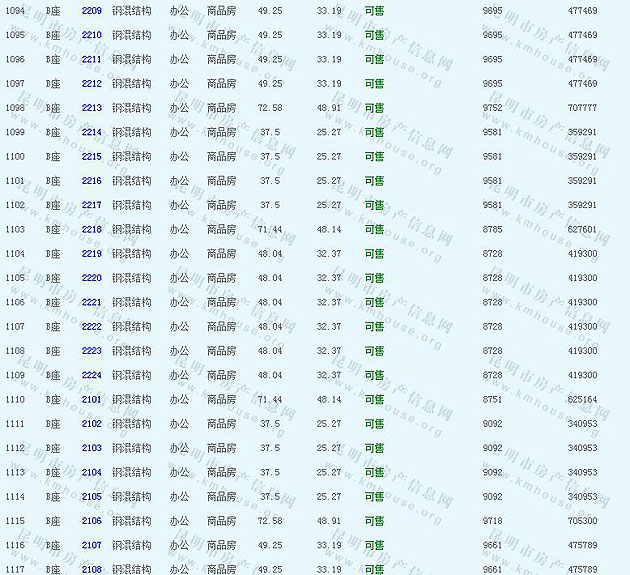Click unit price cell 9718
Screen dimensions: 630x575
point(492,521)
